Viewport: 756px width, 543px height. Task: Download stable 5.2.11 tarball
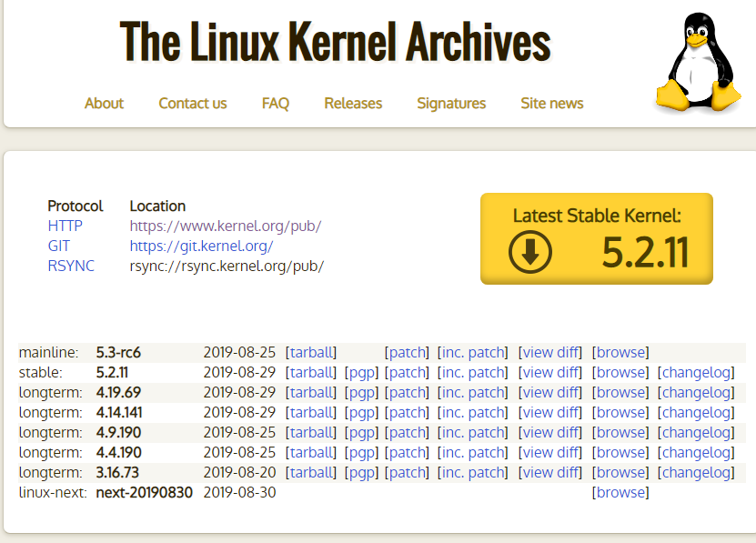tap(311, 372)
